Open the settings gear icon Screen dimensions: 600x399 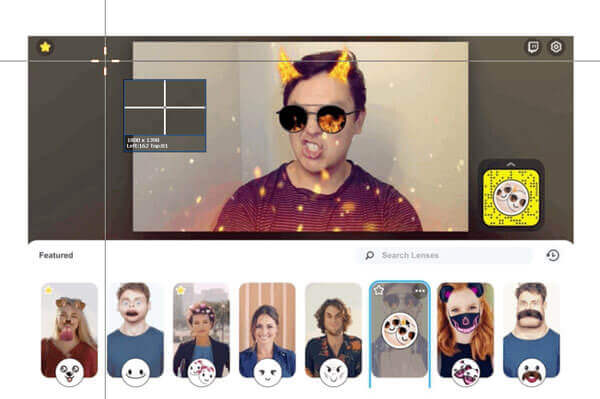pyautogui.click(x=556, y=47)
